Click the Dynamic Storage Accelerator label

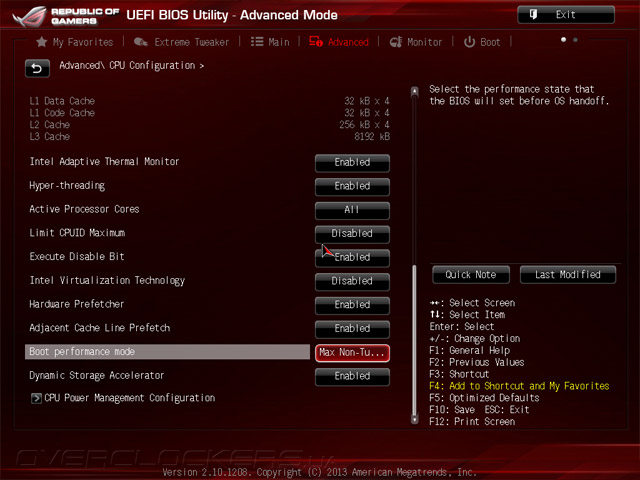tap(96, 376)
